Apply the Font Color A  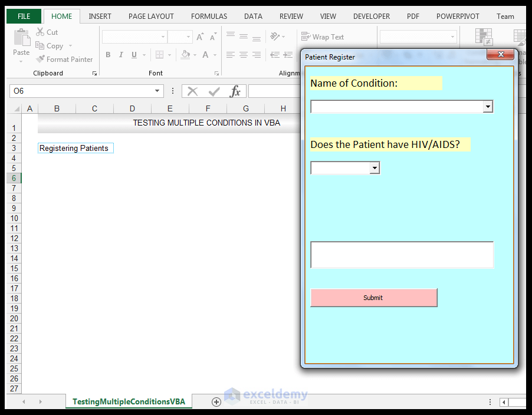pos(205,55)
